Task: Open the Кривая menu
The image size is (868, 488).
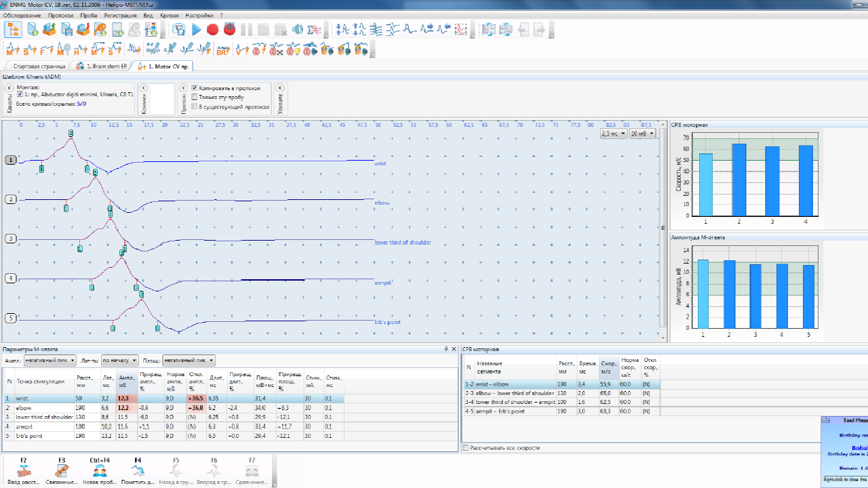Action: (x=170, y=15)
